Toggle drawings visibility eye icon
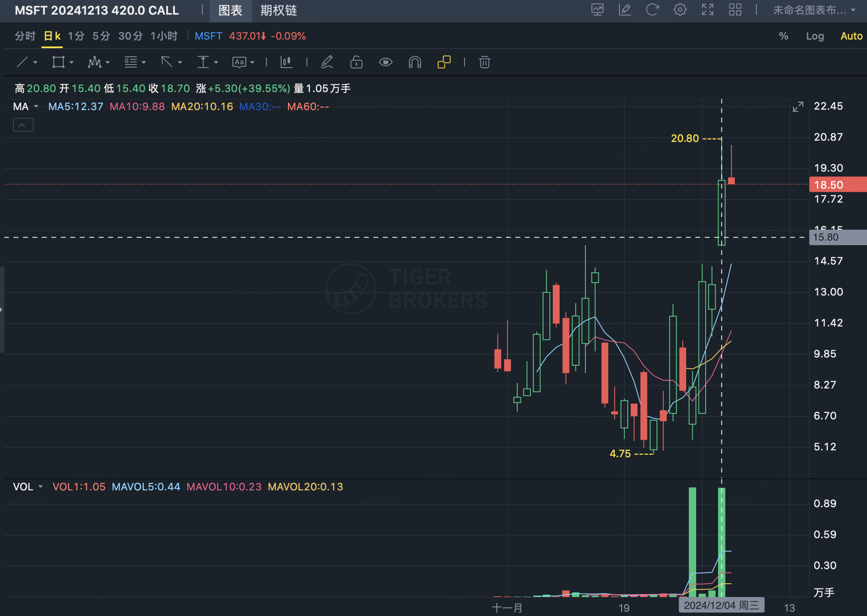The width and height of the screenshot is (867, 616). coord(385,62)
